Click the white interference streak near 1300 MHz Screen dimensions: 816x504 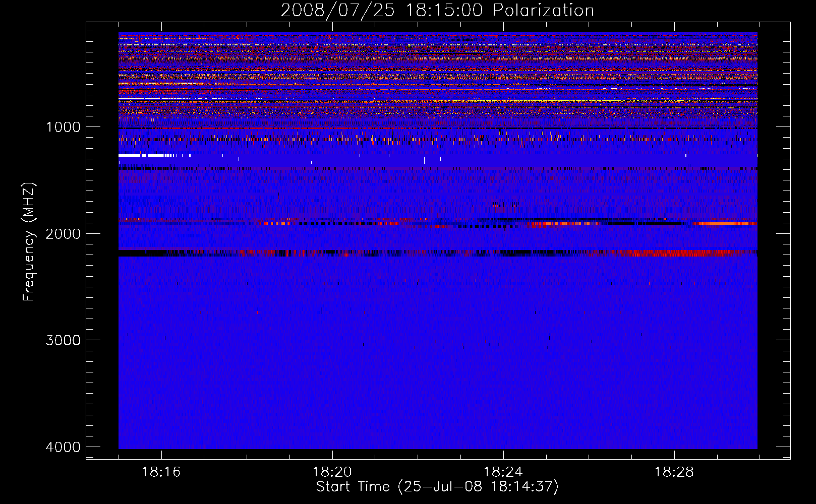click(x=146, y=156)
